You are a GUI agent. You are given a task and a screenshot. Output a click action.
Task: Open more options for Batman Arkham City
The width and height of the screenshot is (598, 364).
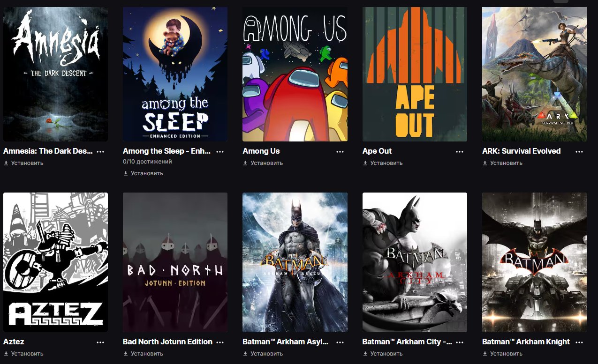(460, 342)
